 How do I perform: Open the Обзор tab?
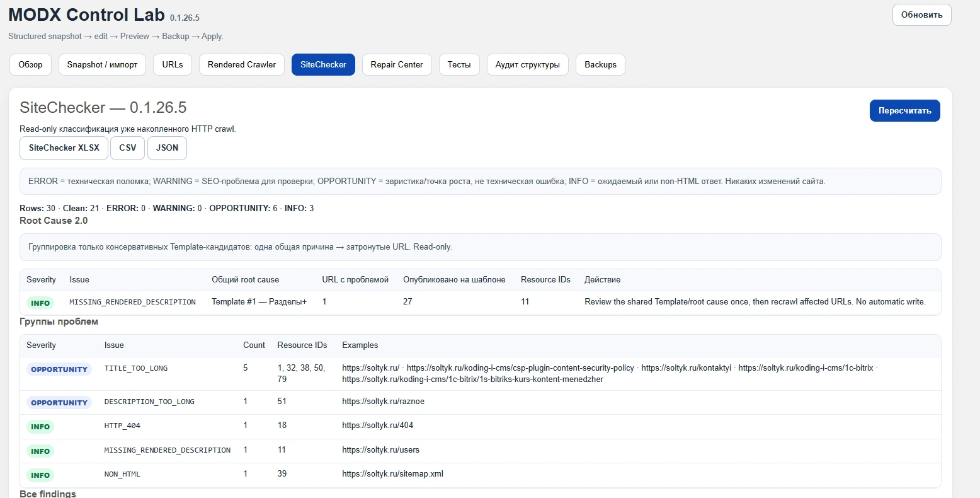[30, 64]
